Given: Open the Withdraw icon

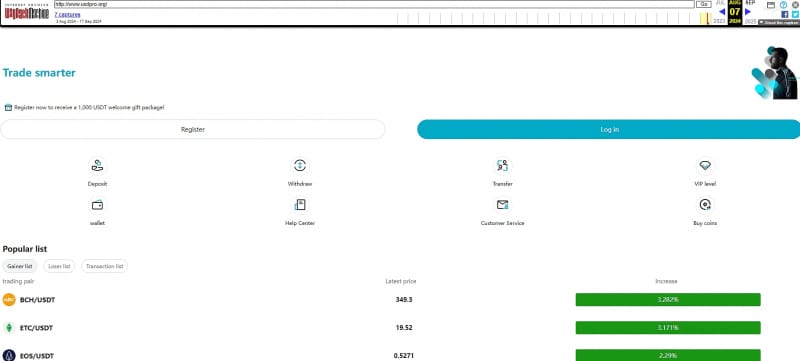Looking at the screenshot, I should 299,166.
